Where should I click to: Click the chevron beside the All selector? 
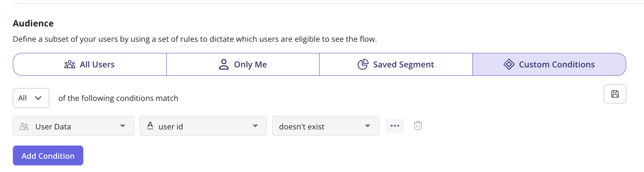(39, 98)
